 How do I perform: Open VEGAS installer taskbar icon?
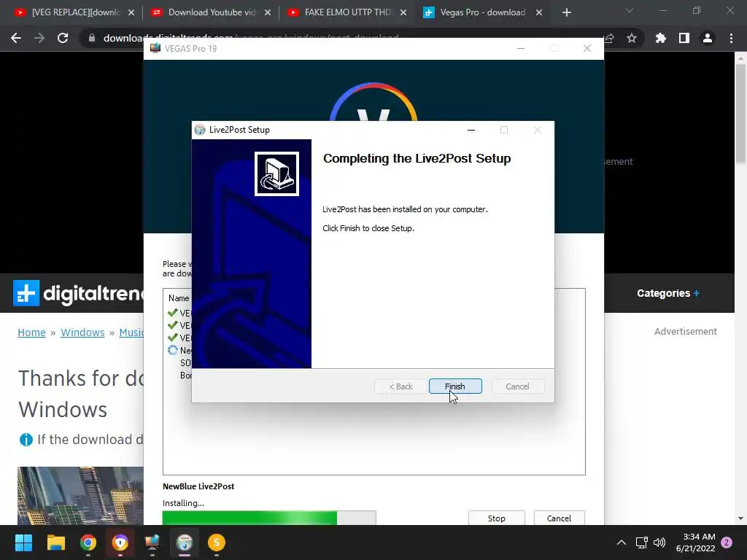click(x=152, y=542)
